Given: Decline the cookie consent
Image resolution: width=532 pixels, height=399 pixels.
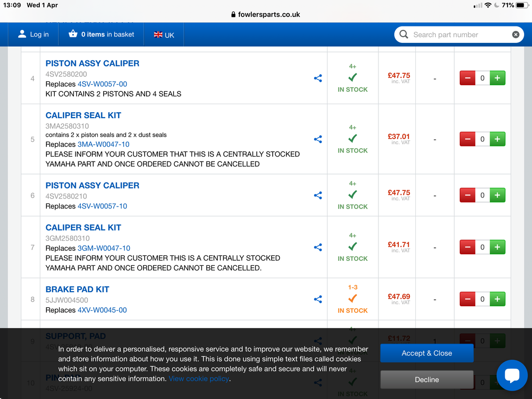Looking at the screenshot, I should [x=427, y=380].
